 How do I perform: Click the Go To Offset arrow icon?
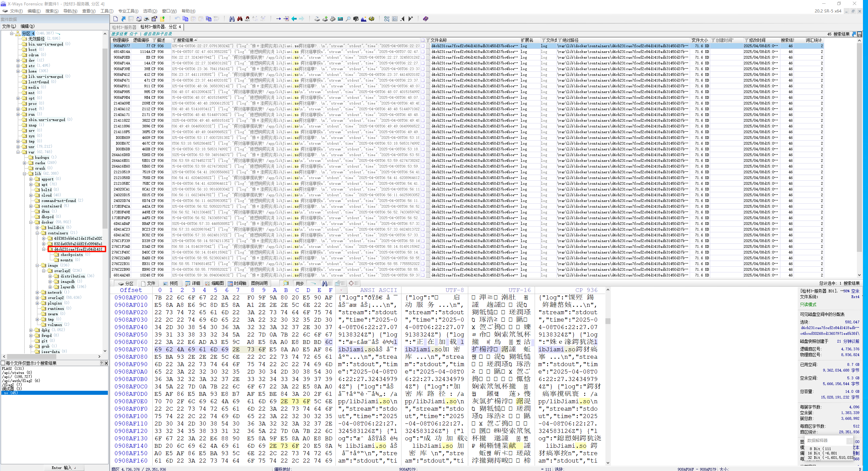click(278, 19)
